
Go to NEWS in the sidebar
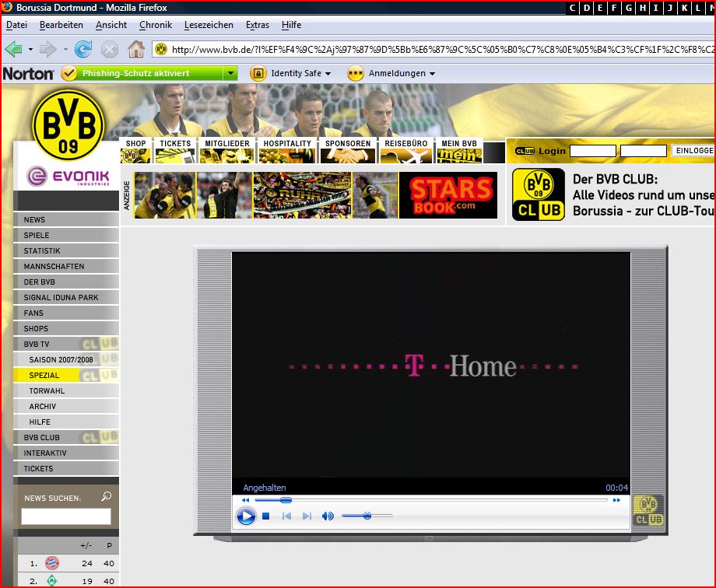pyautogui.click(x=66, y=219)
